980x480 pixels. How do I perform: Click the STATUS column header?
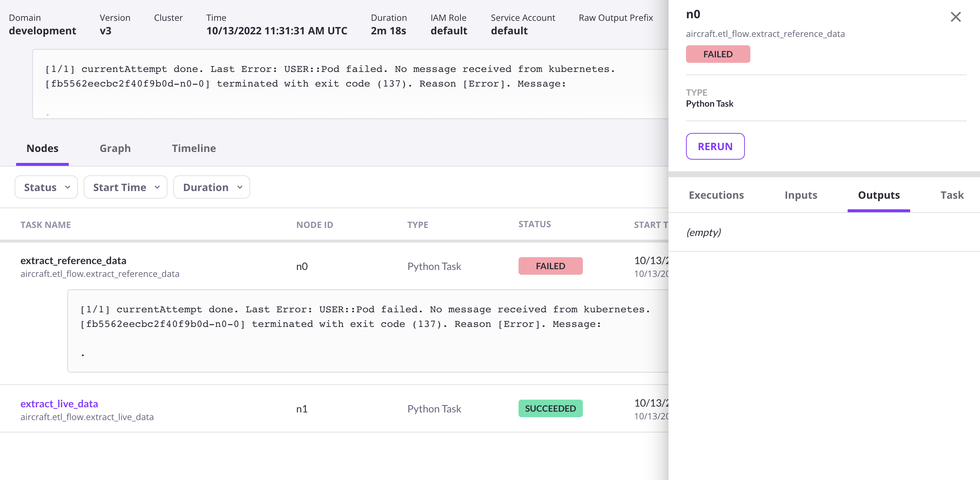coord(535,224)
